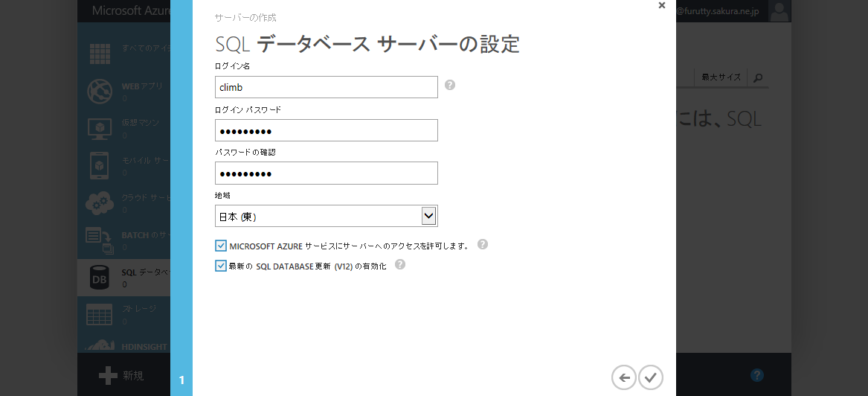The width and height of the screenshot is (868, 396).
Task: Click the Web apps globe icon in the sidebar
Action: coord(100,91)
